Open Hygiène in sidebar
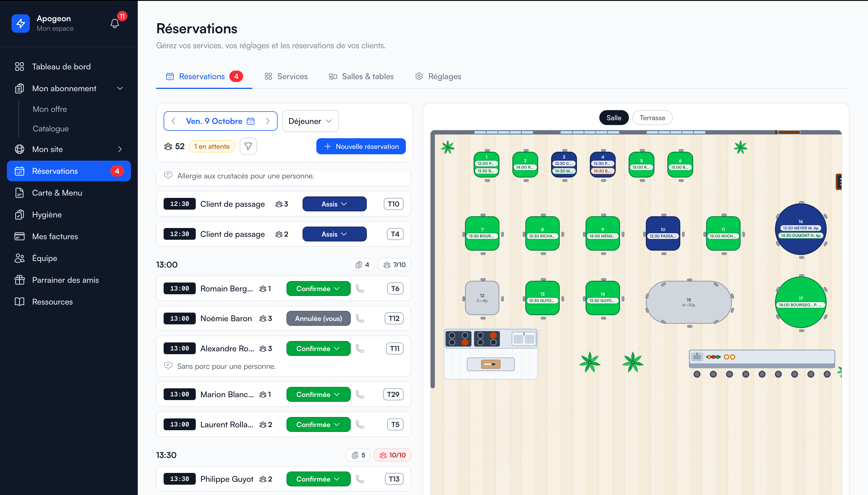 point(68,215)
